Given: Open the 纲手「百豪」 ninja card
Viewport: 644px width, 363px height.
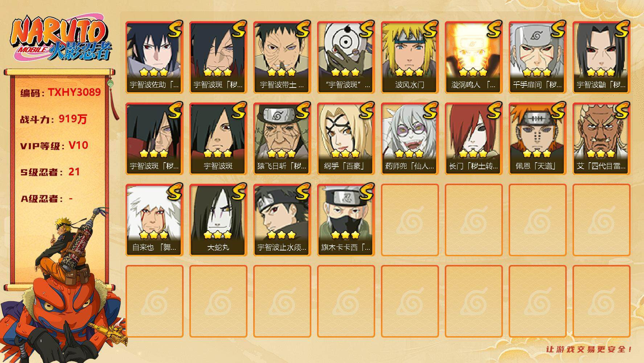Looking at the screenshot, I should coord(346,139).
